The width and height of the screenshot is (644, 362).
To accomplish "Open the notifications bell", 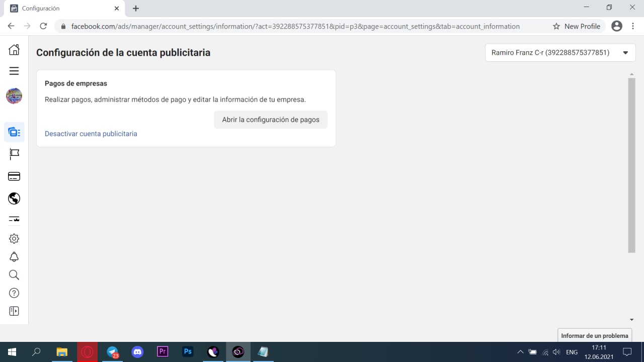I will [x=14, y=257].
